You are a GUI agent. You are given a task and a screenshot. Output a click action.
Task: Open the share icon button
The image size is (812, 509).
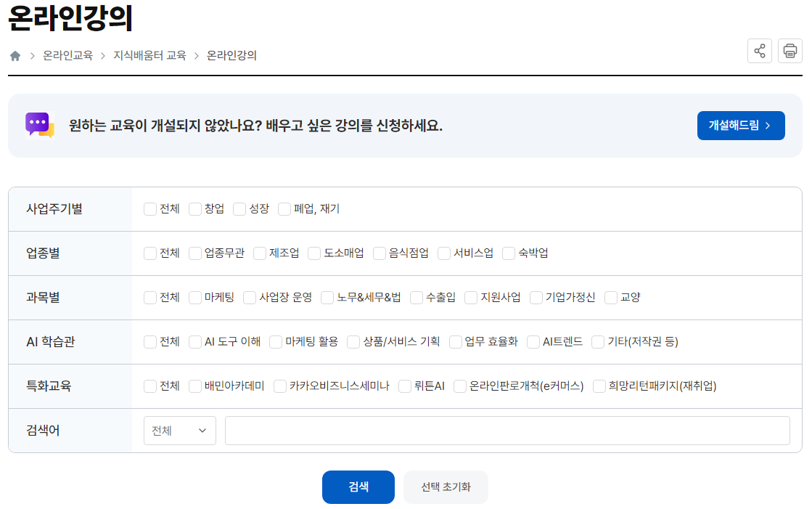[759, 51]
